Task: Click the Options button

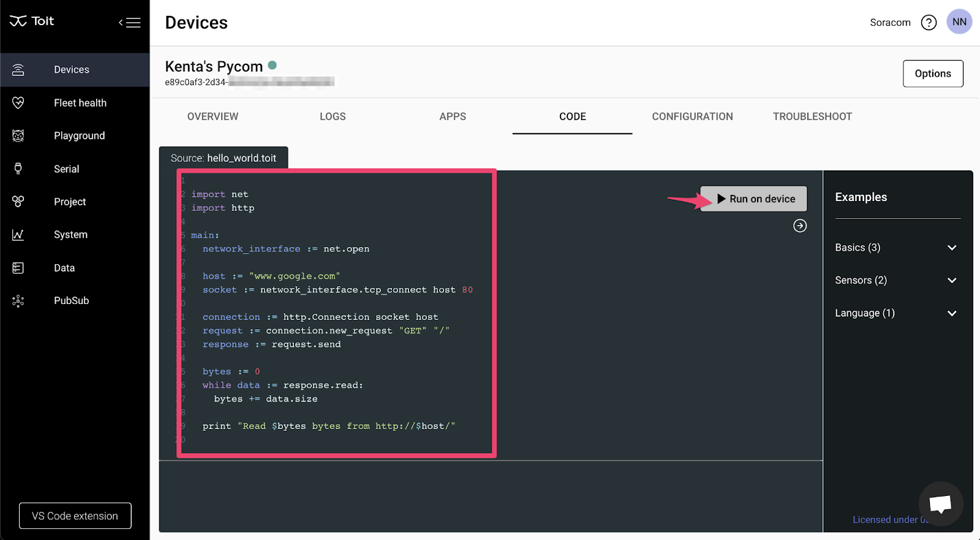Action: [x=932, y=74]
